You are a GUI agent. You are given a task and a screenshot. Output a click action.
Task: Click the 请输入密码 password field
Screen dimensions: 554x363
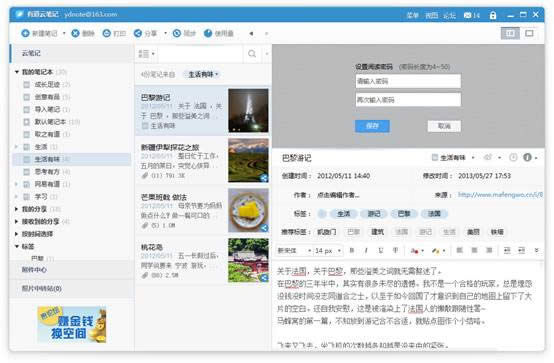408,81
